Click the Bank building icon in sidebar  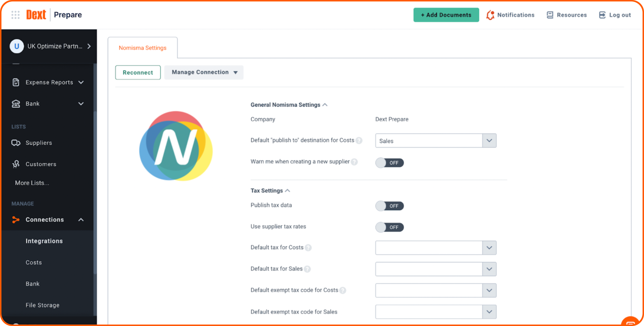16,104
